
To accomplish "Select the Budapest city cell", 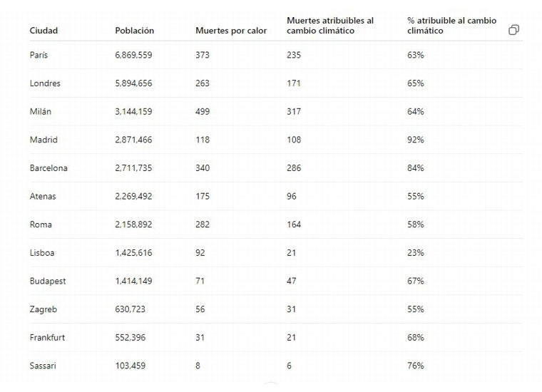I will pos(48,281).
